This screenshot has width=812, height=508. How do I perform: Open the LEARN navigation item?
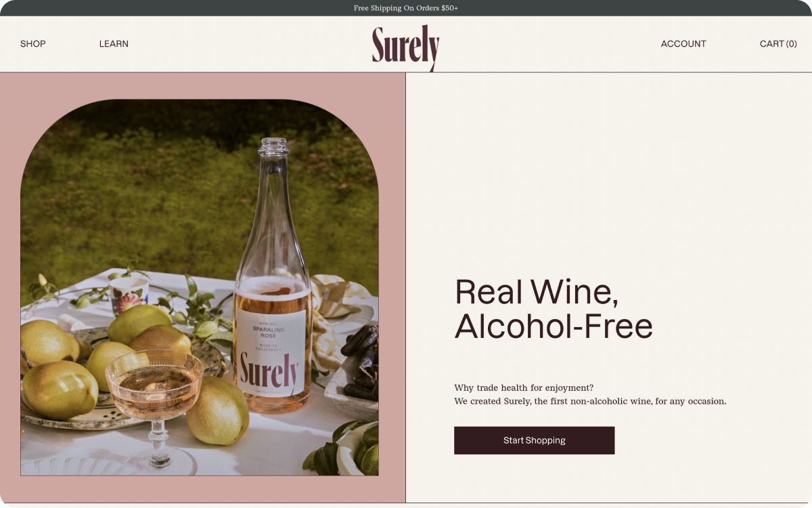coord(114,44)
